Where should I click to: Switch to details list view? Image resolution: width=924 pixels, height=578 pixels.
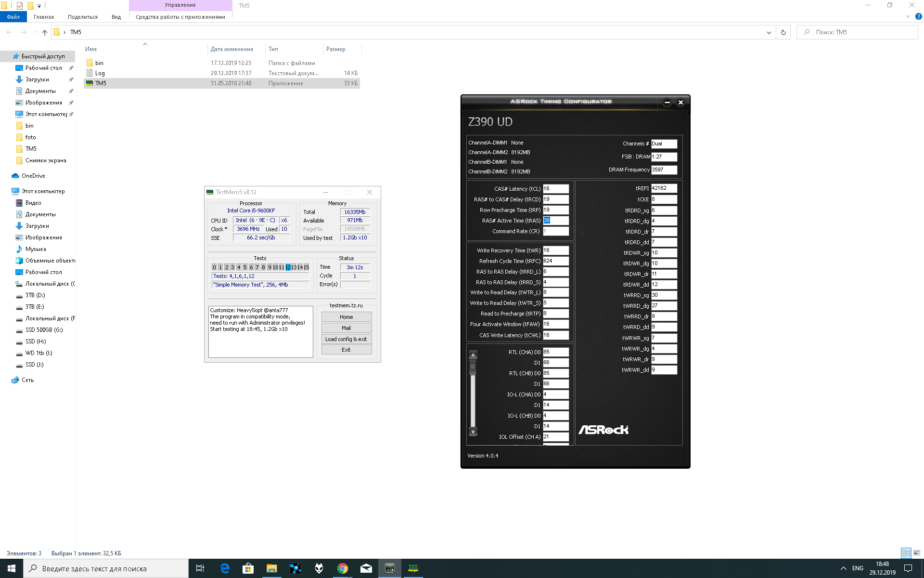pyautogui.click(x=906, y=553)
